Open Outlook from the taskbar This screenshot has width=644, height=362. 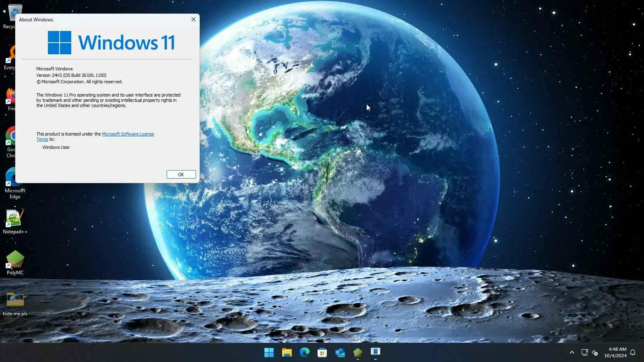point(340,353)
